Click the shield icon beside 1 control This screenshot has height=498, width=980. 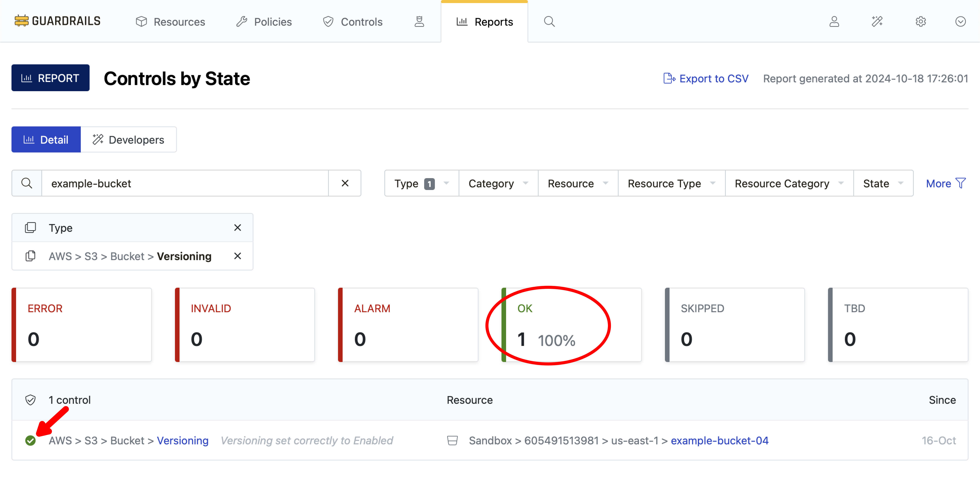pos(30,400)
